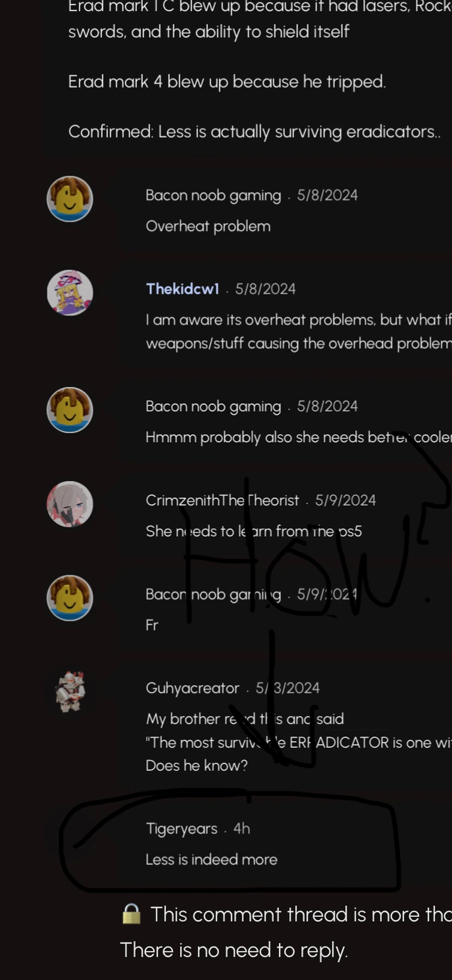This screenshot has height=980, width=452.
Task: Open Guhyacreator's robot avatar
Action: [x=70, y=692]
